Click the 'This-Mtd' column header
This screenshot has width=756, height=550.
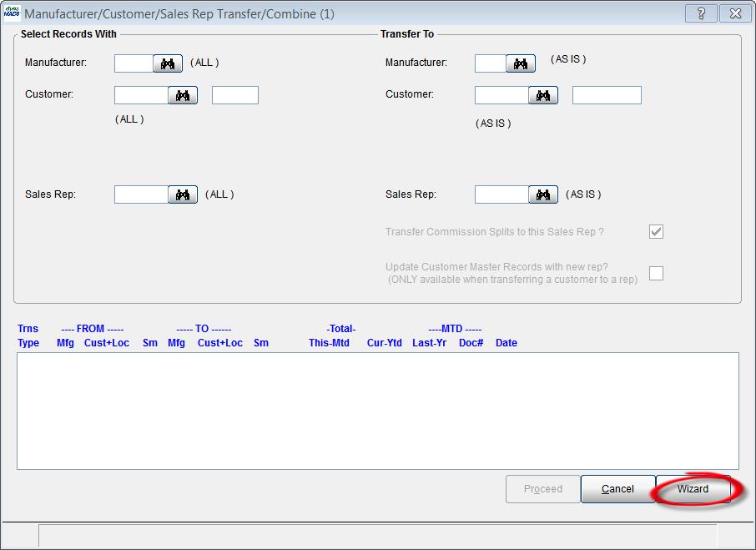330,343
